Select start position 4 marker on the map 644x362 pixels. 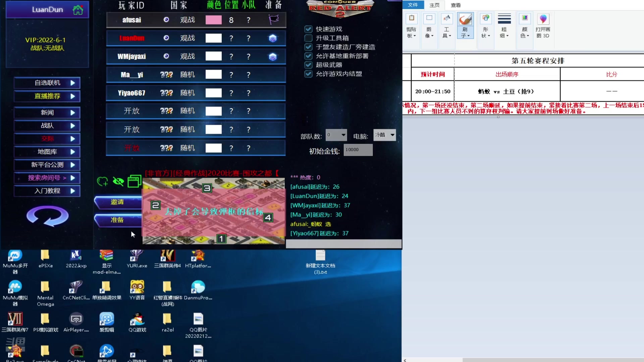tap(268, 218)
